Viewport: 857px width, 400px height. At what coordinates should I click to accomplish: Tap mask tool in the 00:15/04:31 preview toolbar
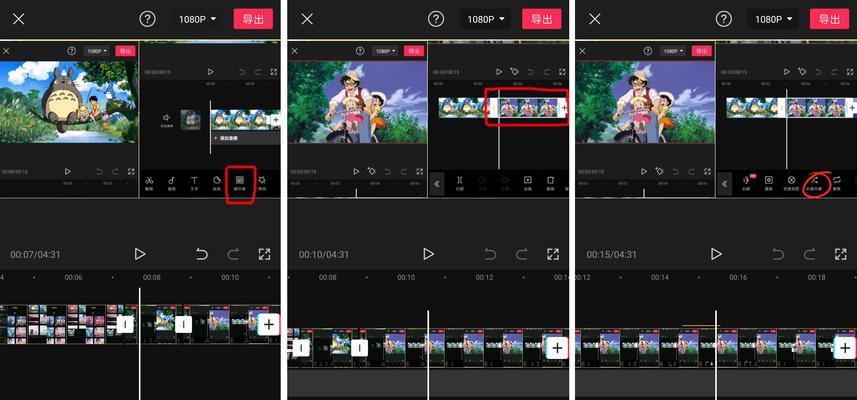coord(768,183)
